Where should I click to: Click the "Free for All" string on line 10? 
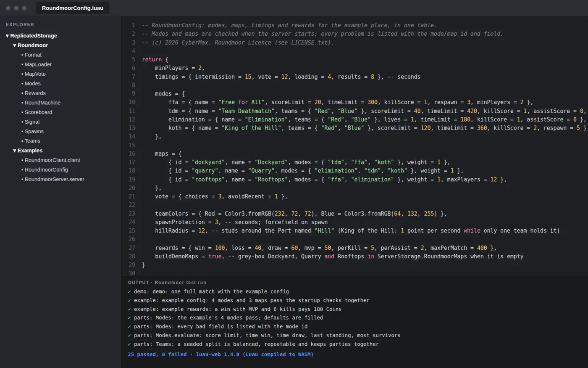(241, 102)
